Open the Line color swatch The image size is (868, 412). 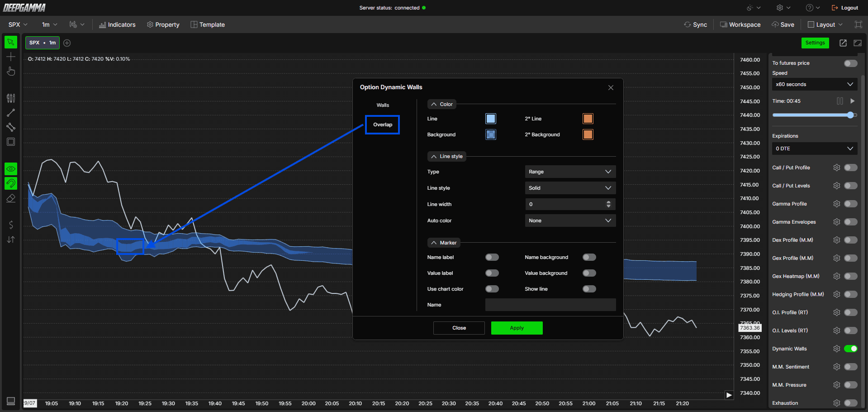coord(491,119)
